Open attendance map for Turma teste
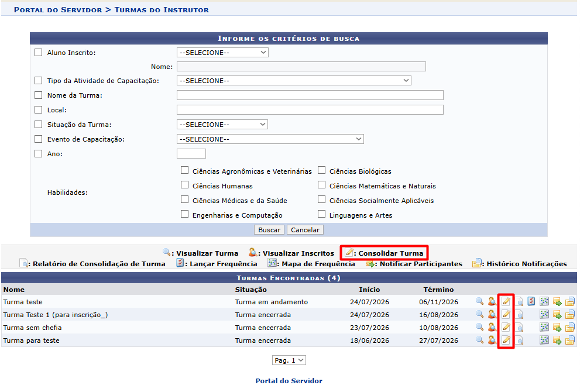Image resolution: width=580 pixels, height=392 pixels. pos(544,301)
